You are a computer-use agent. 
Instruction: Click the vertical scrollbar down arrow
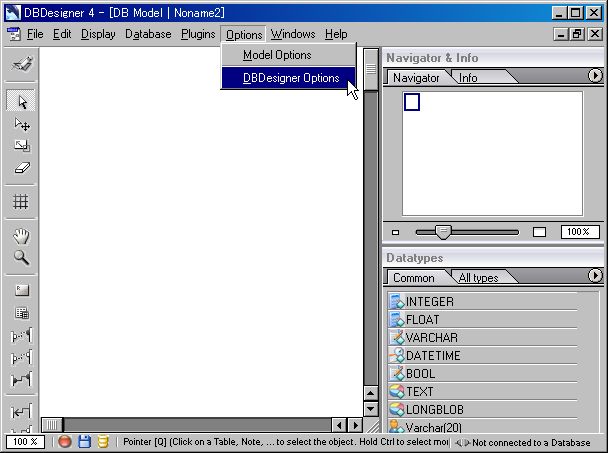(371, 408)
